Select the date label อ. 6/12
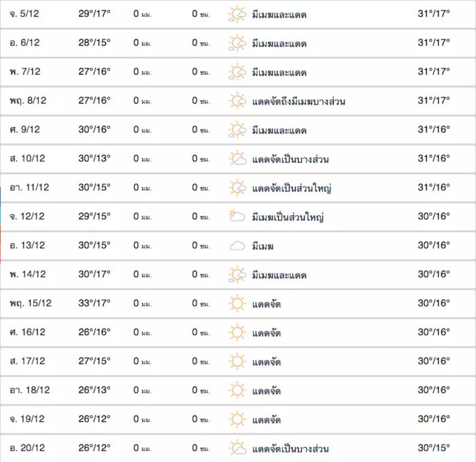This screenshot has width=476, height=462. coord(24,43)
